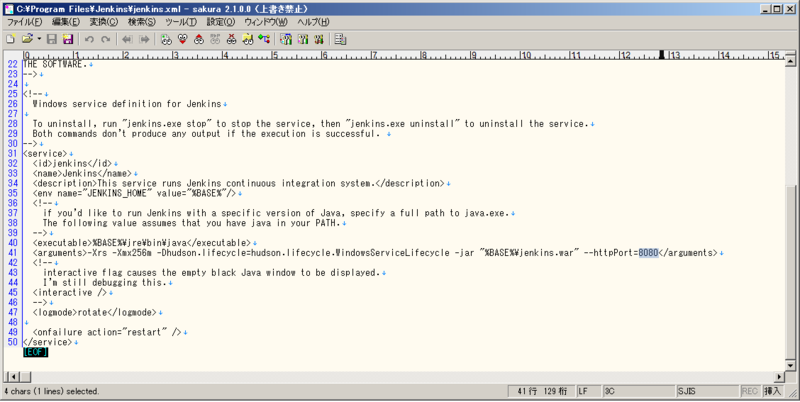
Task: Open the 変換(C) menu
Action: tap(104, 22)
